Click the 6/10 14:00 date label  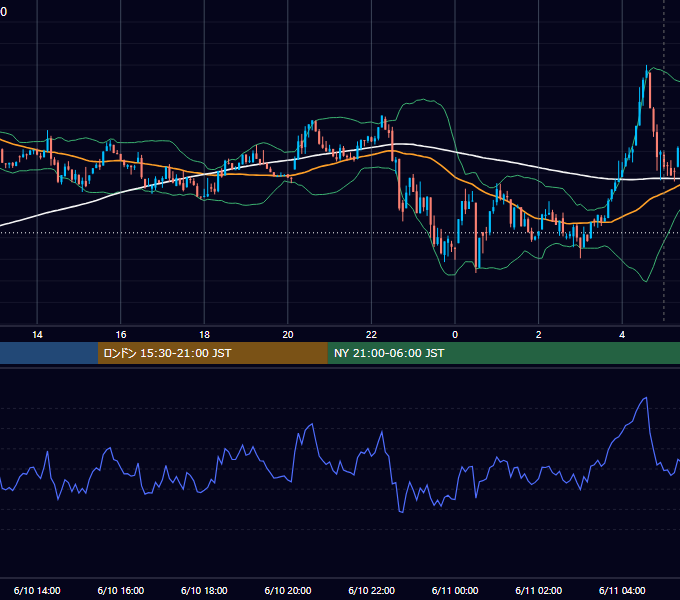click(37, 590)
